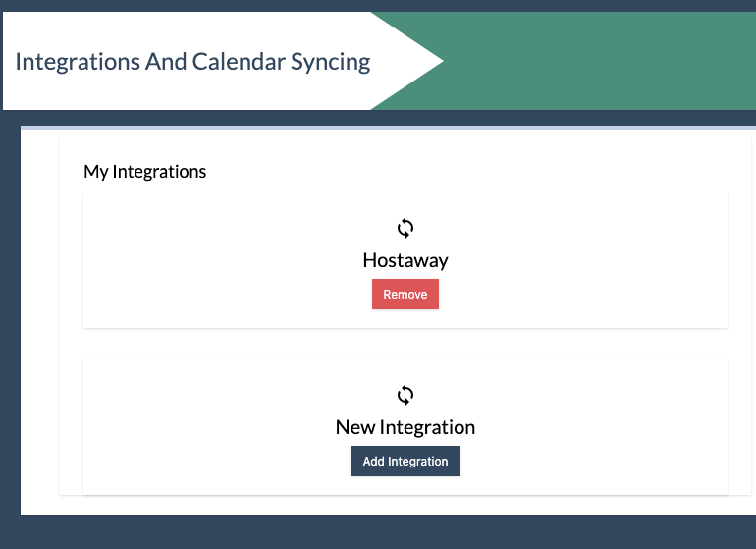Click the word Syncing in the page title
Image resolution: width=756 pixels, height=549 pixels.
pos(330,63)
